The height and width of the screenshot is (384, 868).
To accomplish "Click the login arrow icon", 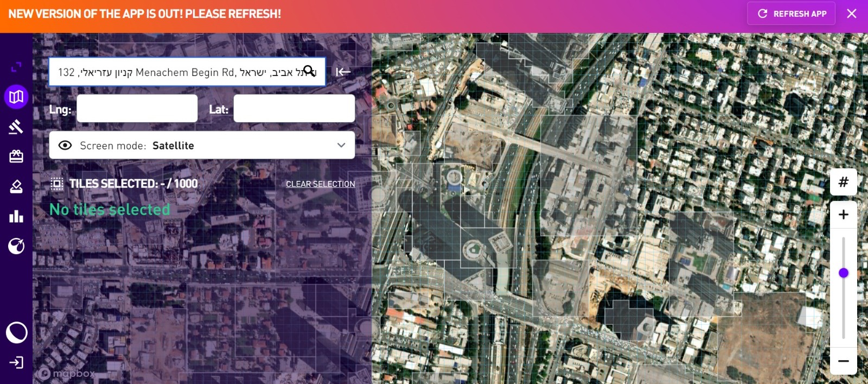I will point(16,362).
